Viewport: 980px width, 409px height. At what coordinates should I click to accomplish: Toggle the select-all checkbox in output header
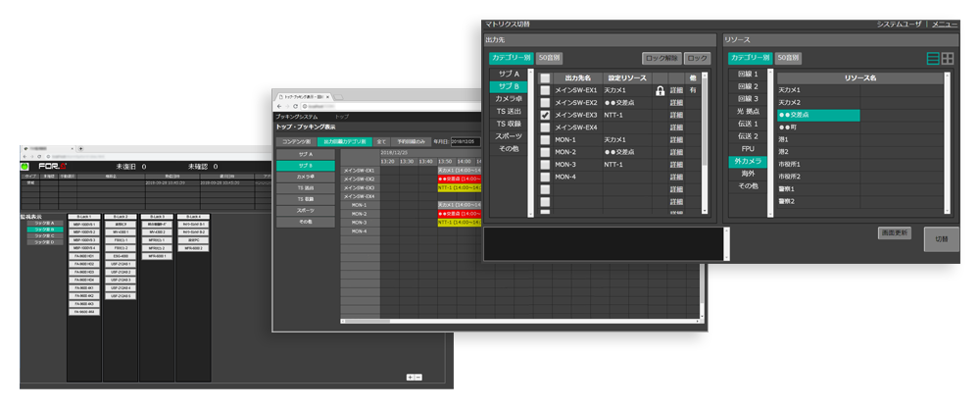pyautogui.click(x=545, y=77)
